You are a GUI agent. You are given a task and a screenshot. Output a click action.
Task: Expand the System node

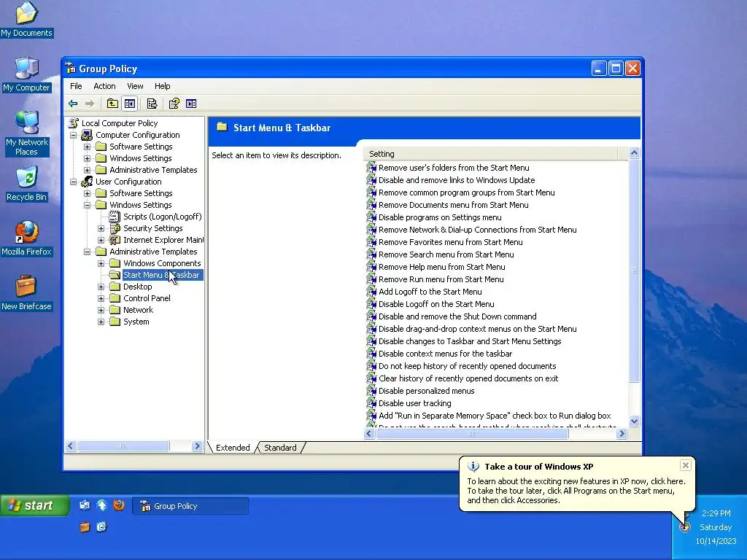point(101,322)
